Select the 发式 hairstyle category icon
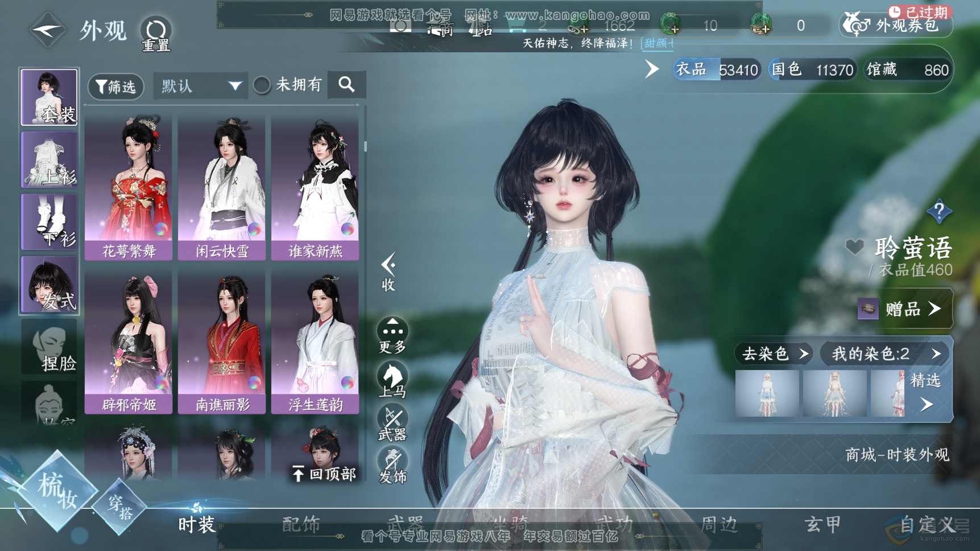 [49, 284]
